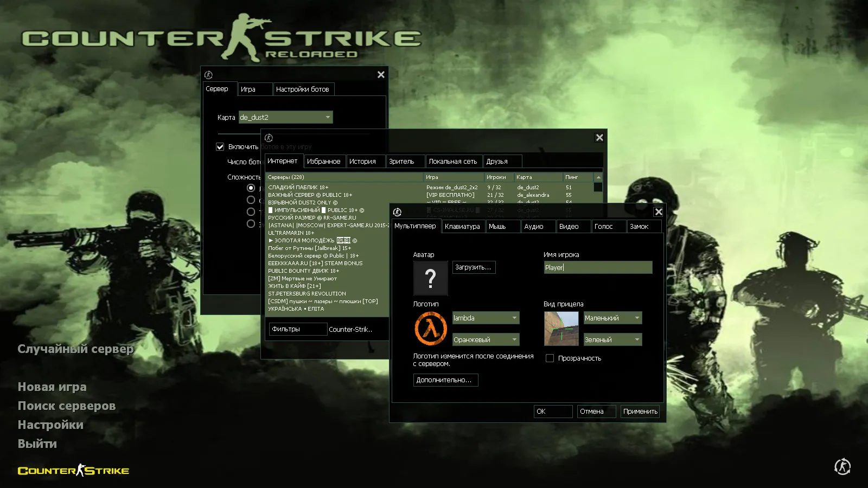Click inside the Имя игрока name field
This screenshot has height=488, width=868.
click(597, 267)
